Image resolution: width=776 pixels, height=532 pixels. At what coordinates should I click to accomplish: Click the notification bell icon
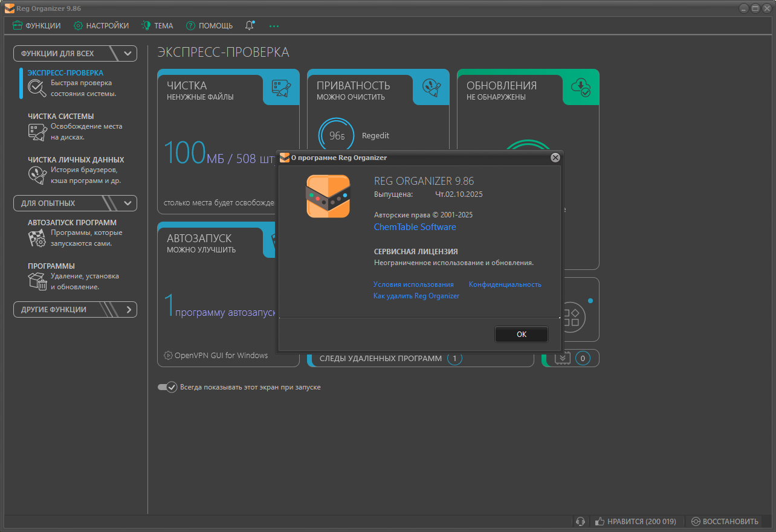(250, 25)
